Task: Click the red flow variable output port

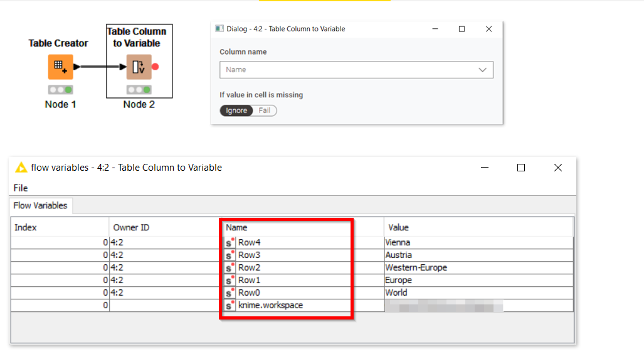Action: click(x=155, y=67)
